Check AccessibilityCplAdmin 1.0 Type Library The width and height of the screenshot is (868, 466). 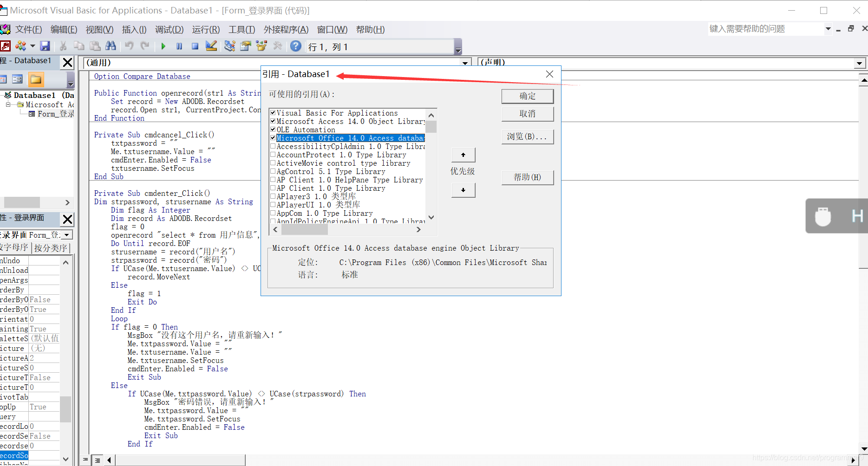[x=273, y=146]
